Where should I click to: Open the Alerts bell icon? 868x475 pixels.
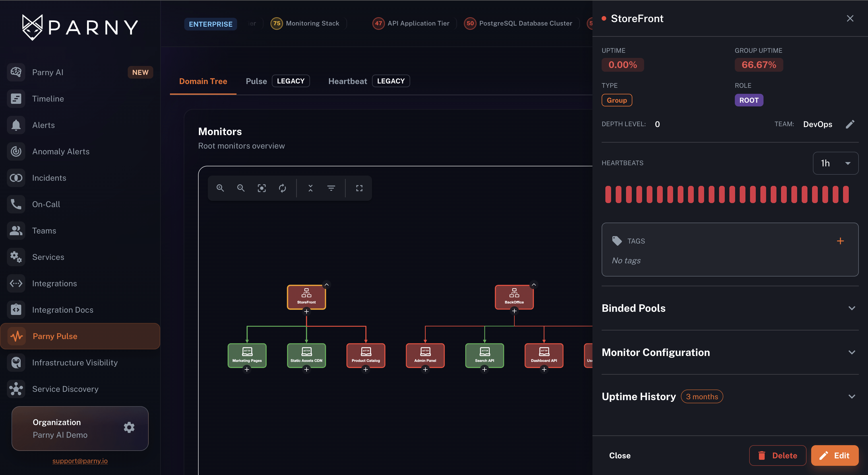tap(16, 125)
